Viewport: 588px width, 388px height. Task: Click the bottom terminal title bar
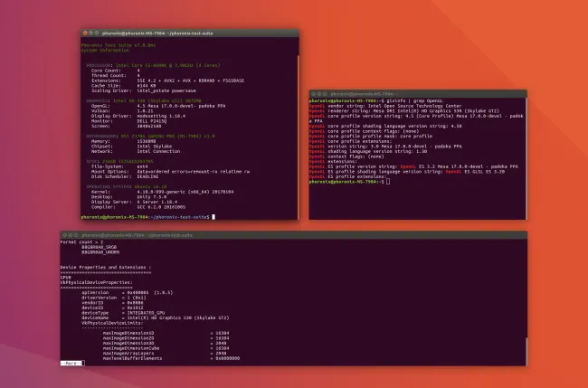[x=294, y=235]
